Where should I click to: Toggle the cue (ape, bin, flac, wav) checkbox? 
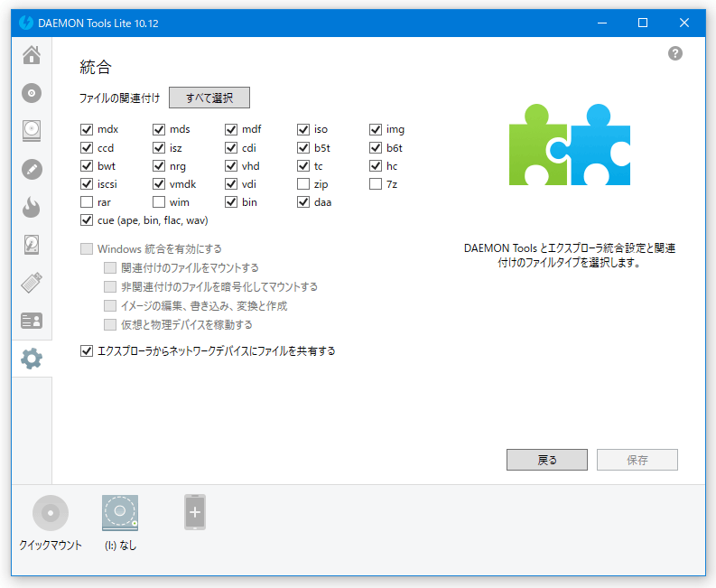[x=87, y=220]
